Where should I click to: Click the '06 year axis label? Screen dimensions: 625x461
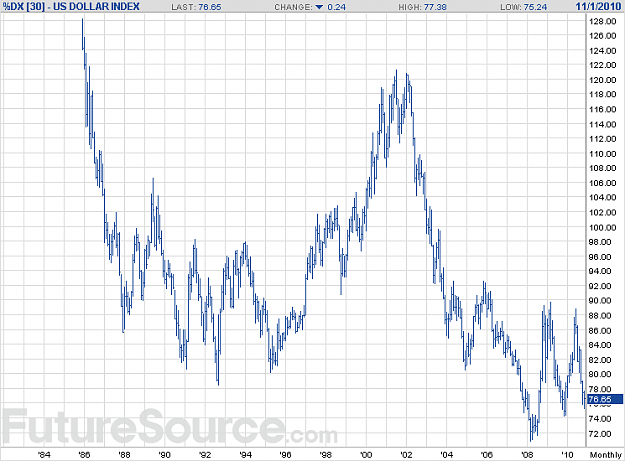point(487,455)
